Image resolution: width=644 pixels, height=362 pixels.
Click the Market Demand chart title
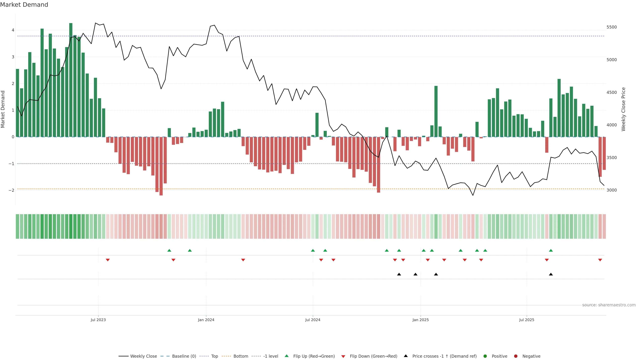coord(24,5)
